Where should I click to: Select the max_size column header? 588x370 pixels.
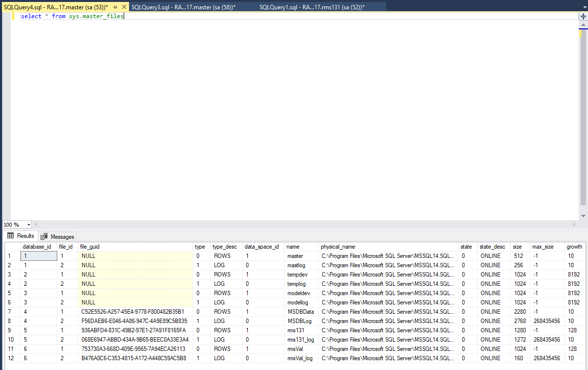[543, 247]
